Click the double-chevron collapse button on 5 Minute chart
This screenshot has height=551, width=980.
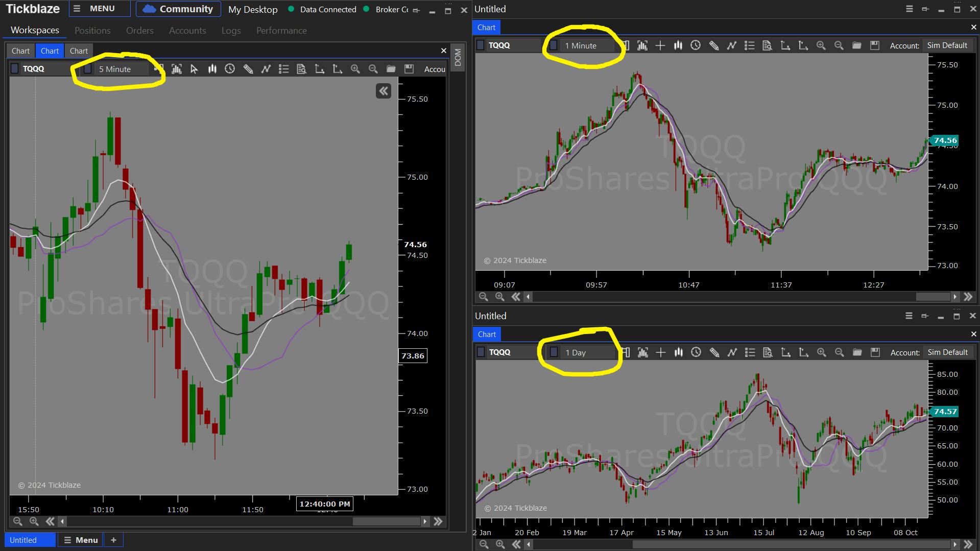point(384,91)
